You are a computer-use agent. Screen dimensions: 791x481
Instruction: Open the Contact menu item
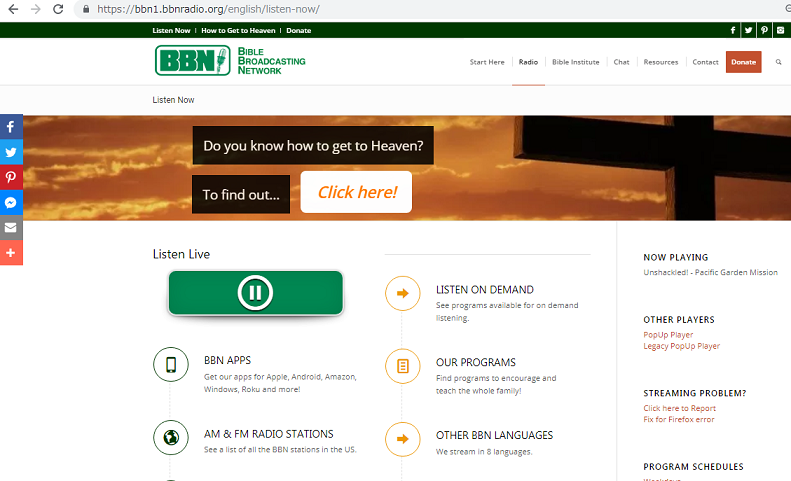[x=705, y=62]
